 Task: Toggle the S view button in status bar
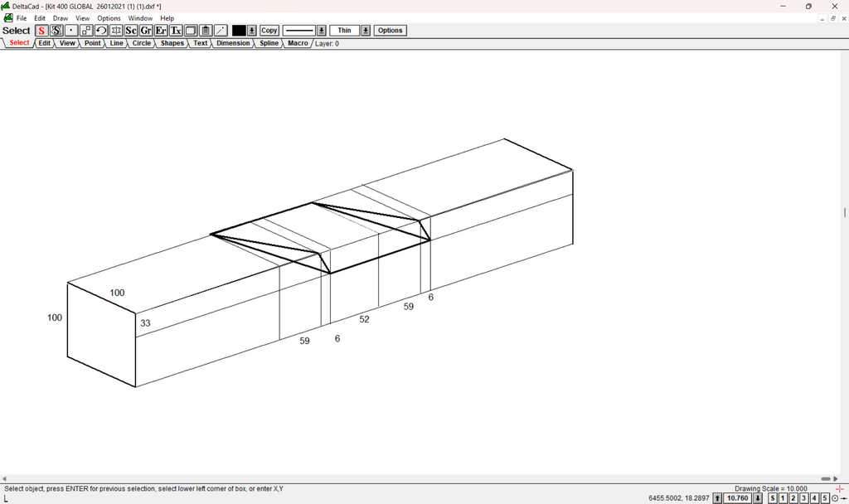point(773,498)
